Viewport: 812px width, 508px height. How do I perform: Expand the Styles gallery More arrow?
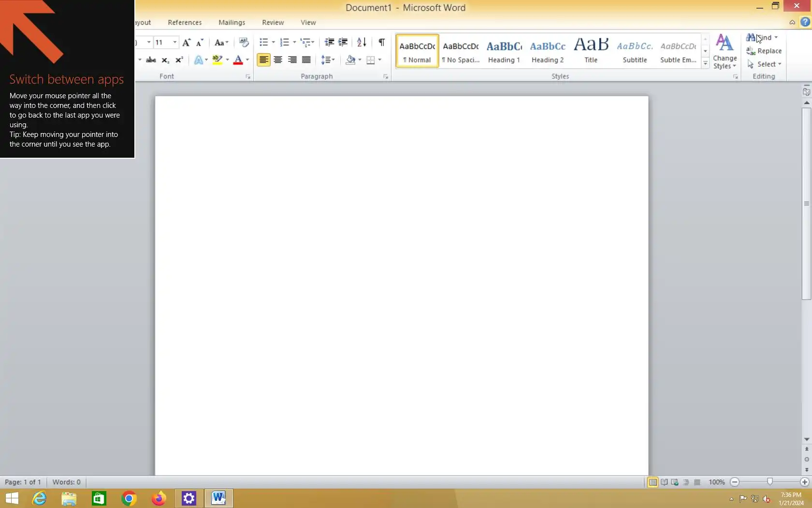tap(705, 63)
